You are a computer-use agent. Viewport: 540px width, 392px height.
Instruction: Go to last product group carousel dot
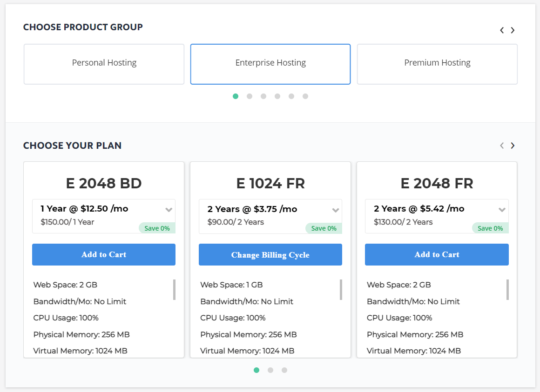[305, 96]
